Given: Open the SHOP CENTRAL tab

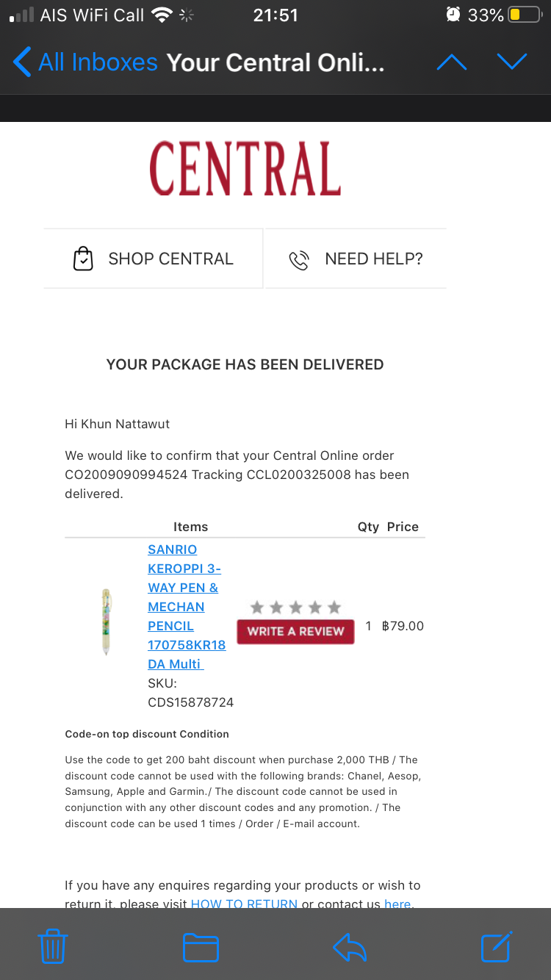Looking at the screenshot, I should (x=153, y=259).
